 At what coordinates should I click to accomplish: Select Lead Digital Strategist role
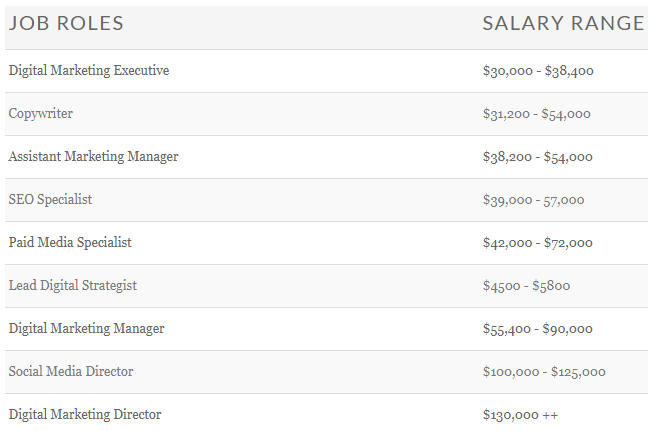point(73,286)
